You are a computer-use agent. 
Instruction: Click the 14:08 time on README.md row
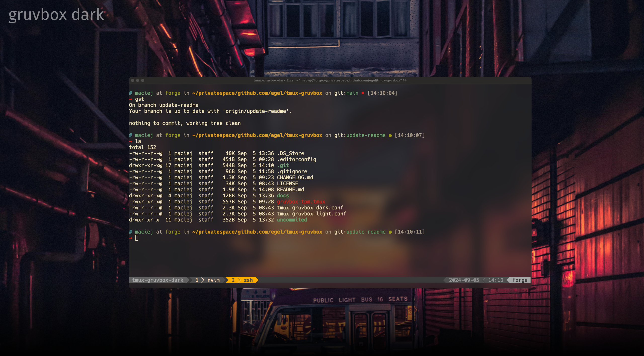[x=266, y=190]
